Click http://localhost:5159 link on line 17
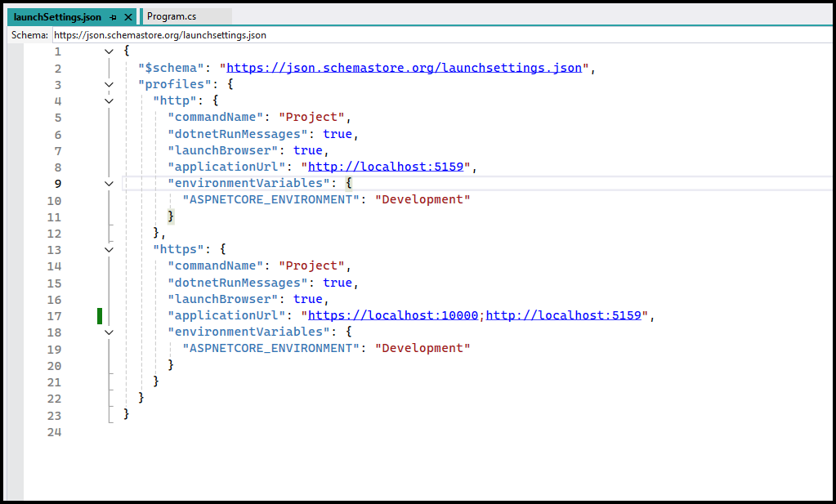The height and width of the screenshot is (504, 836). click(563, 315)
